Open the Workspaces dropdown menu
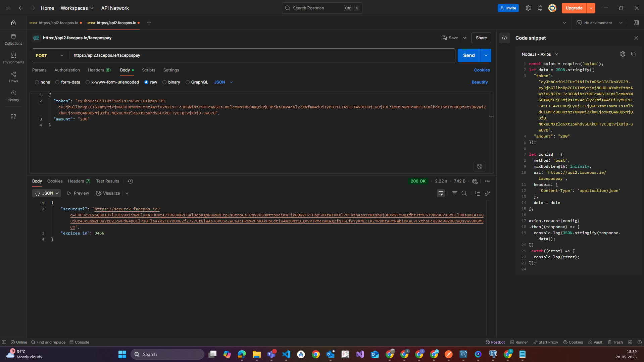The image size is (644, 362). click(77, 8)
